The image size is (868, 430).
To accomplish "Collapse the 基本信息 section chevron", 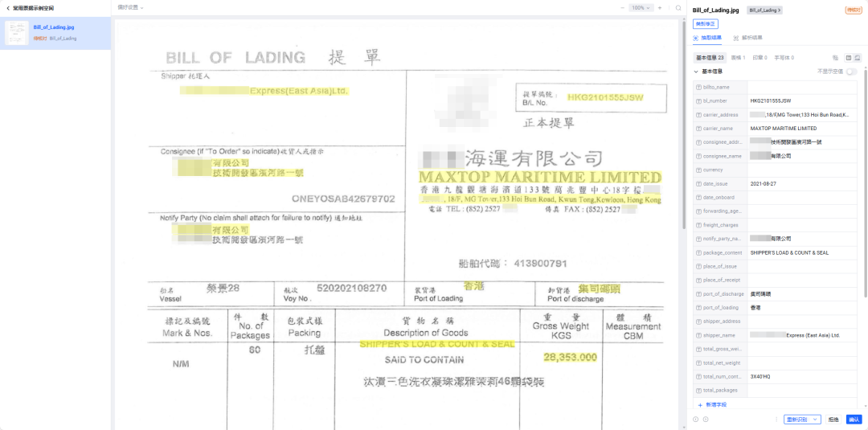I will point(696,72).
